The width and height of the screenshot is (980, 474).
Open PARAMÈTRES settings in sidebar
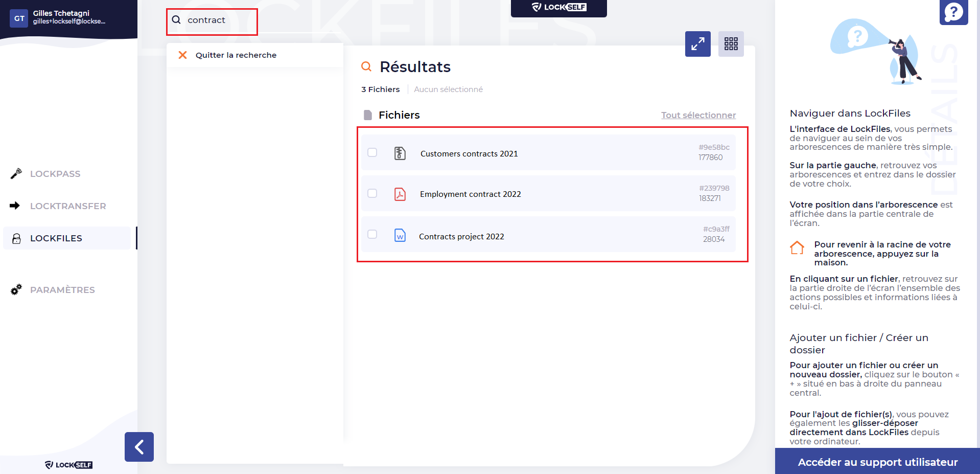coord(62,290)
